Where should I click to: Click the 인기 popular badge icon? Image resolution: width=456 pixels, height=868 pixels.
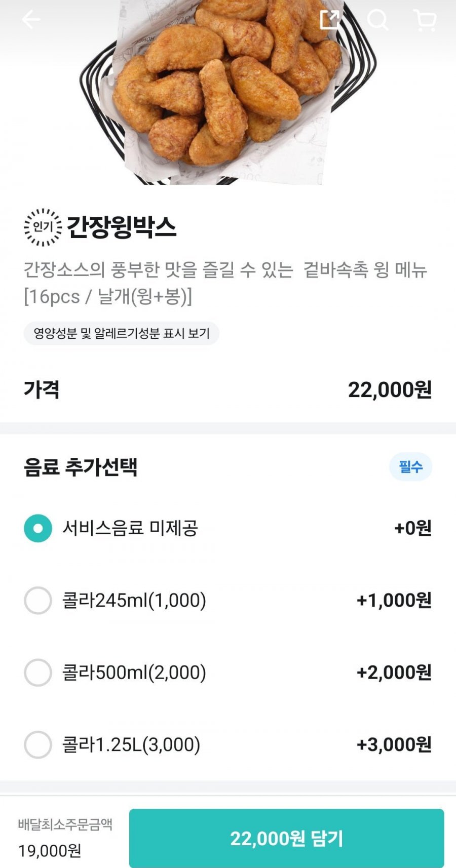pos(43,227)
